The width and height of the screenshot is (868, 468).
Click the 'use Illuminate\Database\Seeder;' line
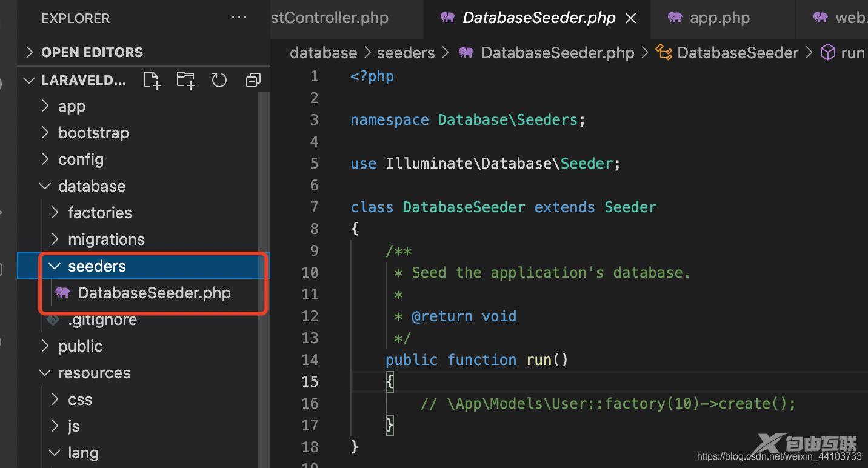(x=486, y=163)
